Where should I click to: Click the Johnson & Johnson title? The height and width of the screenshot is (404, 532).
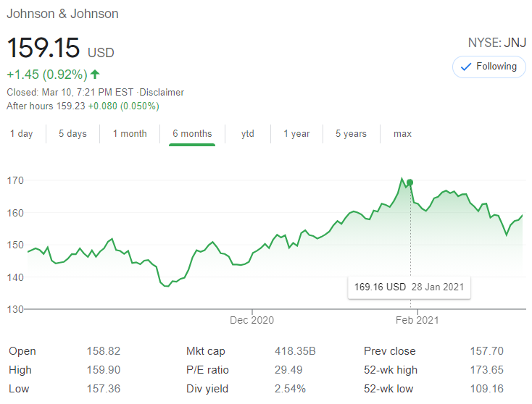click(x=63, y=14)
